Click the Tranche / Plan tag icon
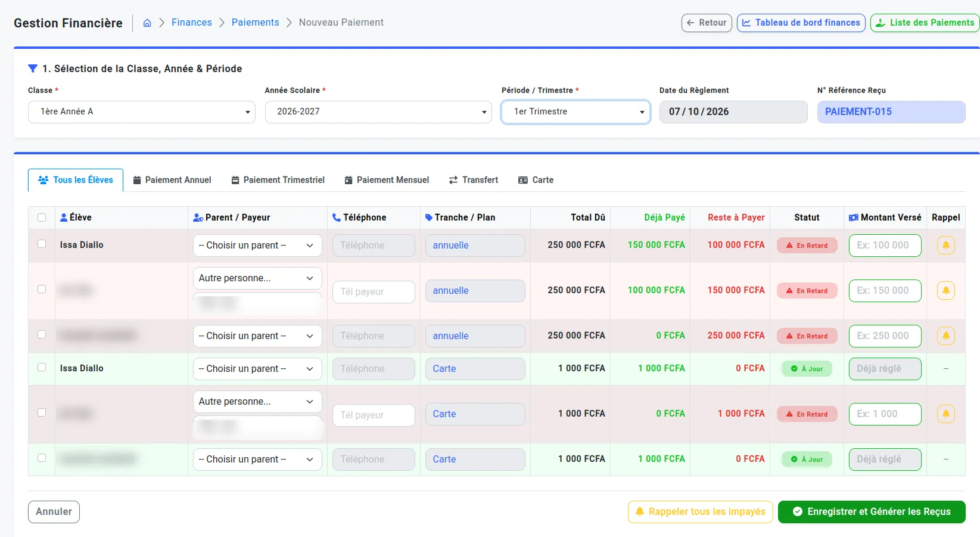Image resolution: width=980 pixels, height=537 pixels. pyautogui.click(x=429, y=218)
